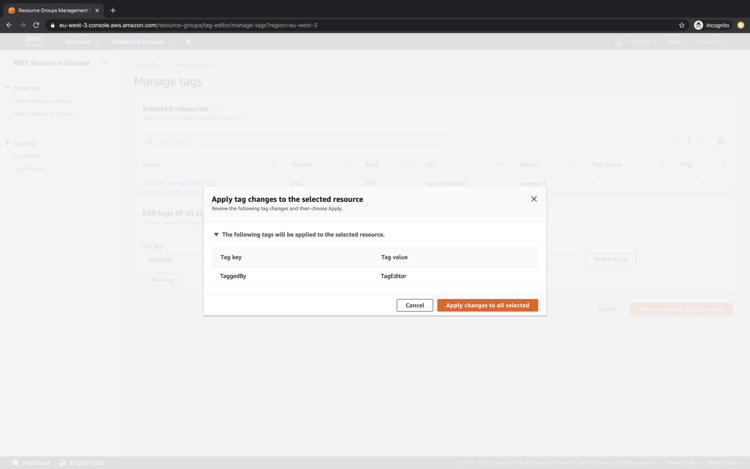Collapse the AWS Resource Groups sidebar
The width and height of the screenshot is (750, 469).
click(x=104, y=63)
